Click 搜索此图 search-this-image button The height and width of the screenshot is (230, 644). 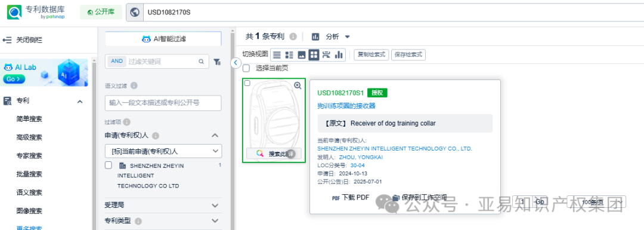[x=274, y=154]
